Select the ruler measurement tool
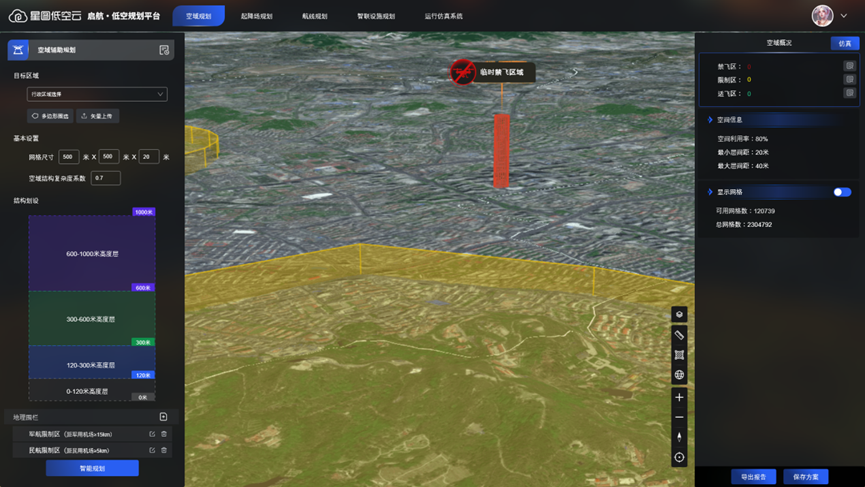Screen dimensions: 865x487 pos(679,335)
